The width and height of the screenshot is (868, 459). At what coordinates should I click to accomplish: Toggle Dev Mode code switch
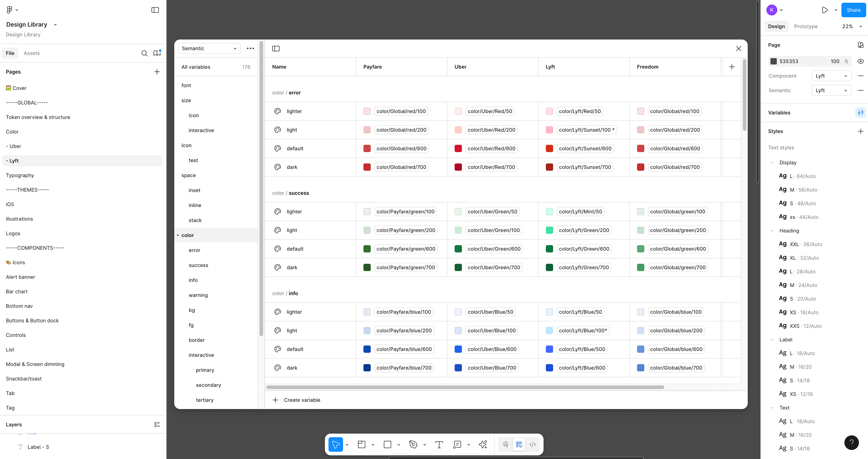pos(532,444)
